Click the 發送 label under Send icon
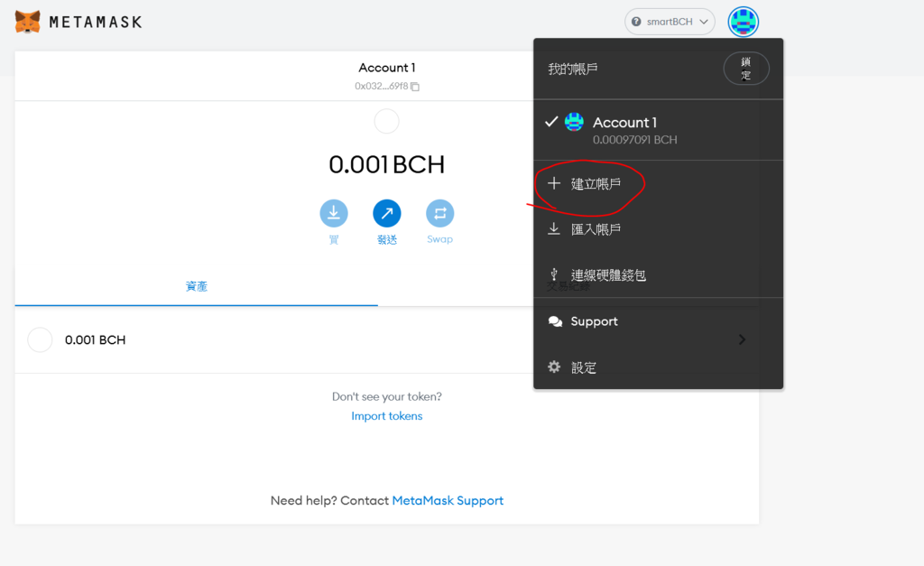Image resolution: width=924 pixels, height=566 pixels. pyautogui.click(x=387, y=239)
